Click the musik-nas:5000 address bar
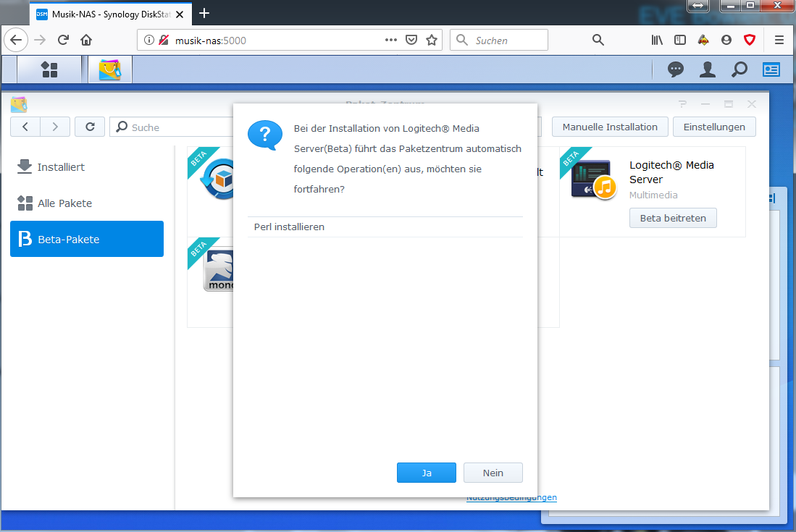The image size is (796, 532). pos(290,40)
